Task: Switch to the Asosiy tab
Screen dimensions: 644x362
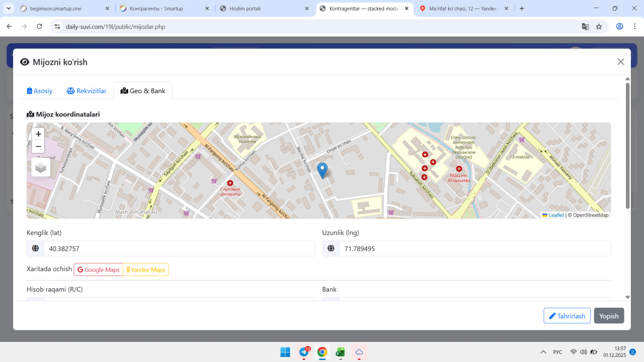Action: pos(40,91)
